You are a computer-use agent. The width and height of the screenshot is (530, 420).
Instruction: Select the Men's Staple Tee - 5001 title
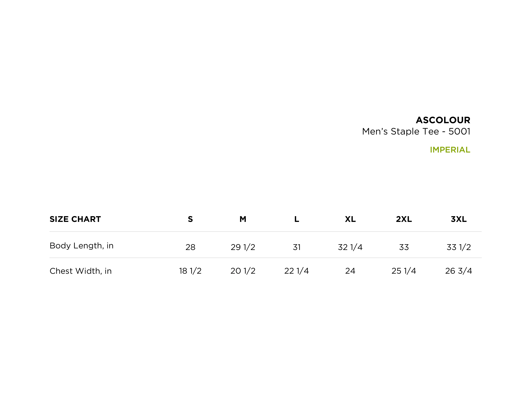(416, 132)
